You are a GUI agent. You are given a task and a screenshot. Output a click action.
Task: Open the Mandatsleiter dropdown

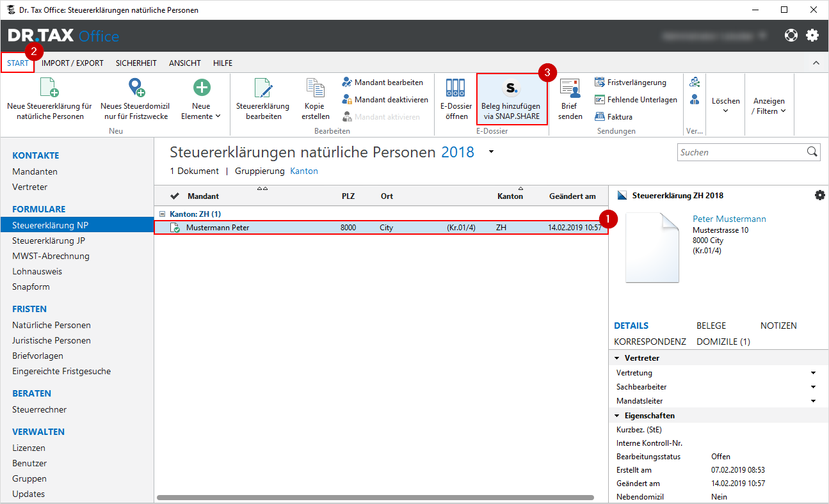tap(814, 401)
